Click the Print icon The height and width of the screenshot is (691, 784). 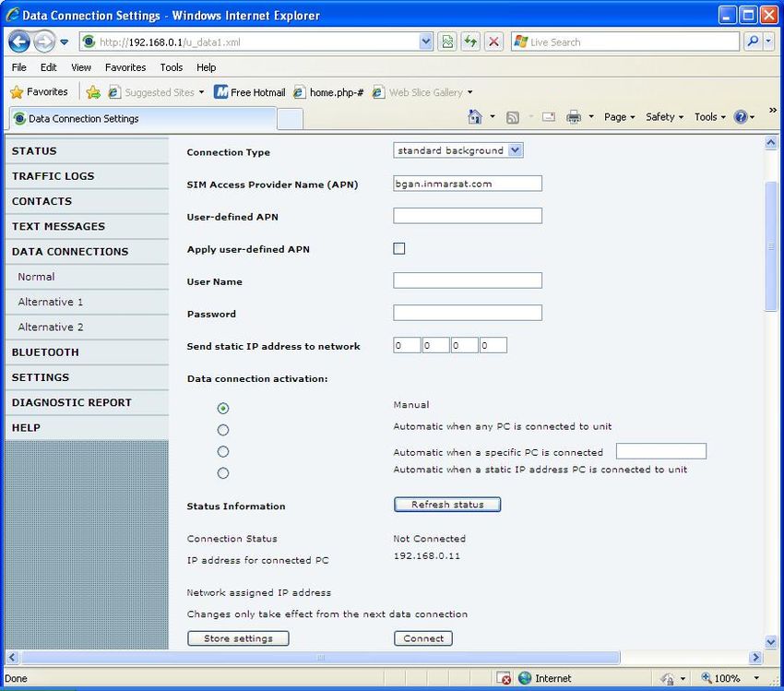point(574,117)
